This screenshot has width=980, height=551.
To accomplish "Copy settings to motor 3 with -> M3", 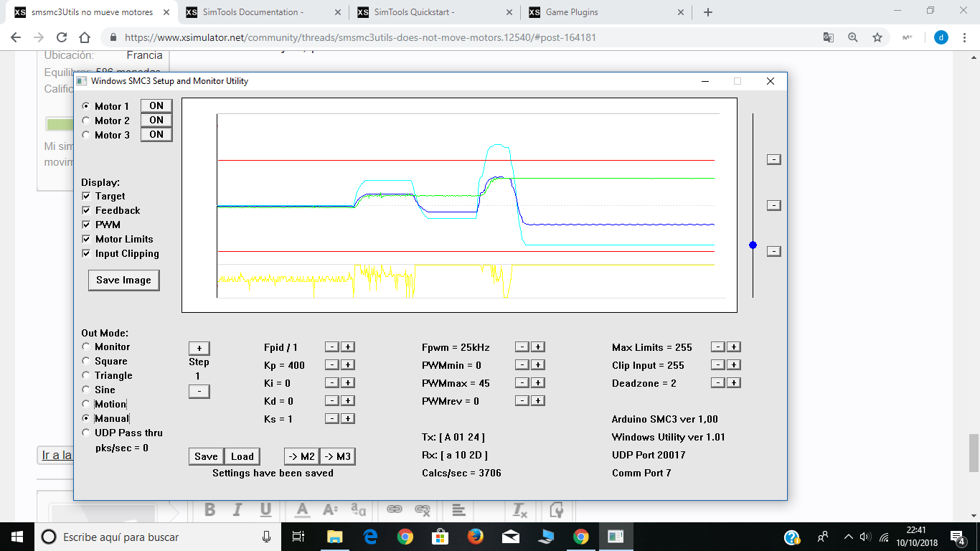I will pos(337,456).
